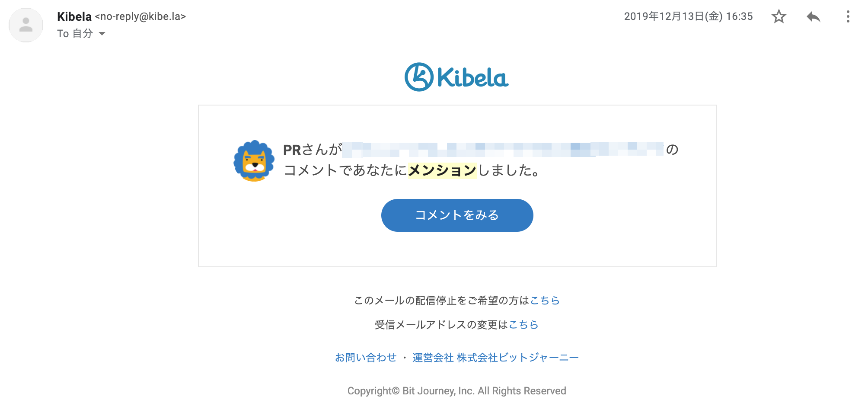Click the email date 2019年12月13日
Image resolution: width=868 pixels, height=416 pixels.
pos(688,16)
